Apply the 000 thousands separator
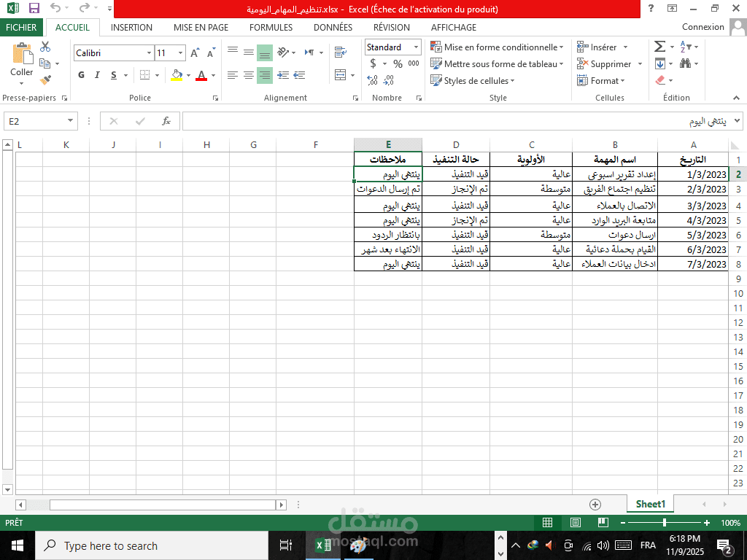 coord(414,63)
